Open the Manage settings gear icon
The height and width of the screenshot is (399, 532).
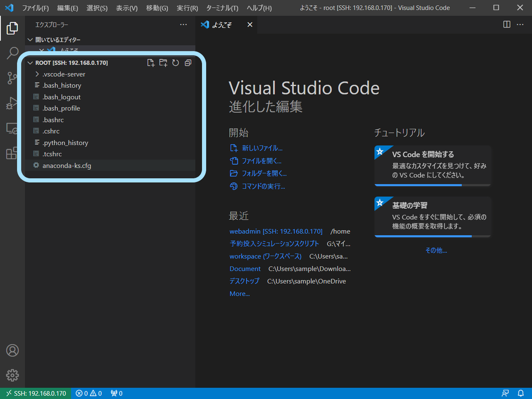coord(12,375)
